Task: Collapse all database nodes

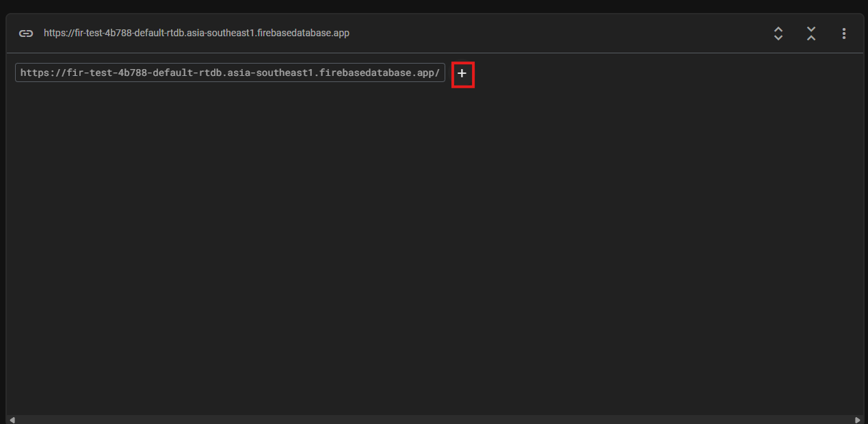Action: pos(811,34)
